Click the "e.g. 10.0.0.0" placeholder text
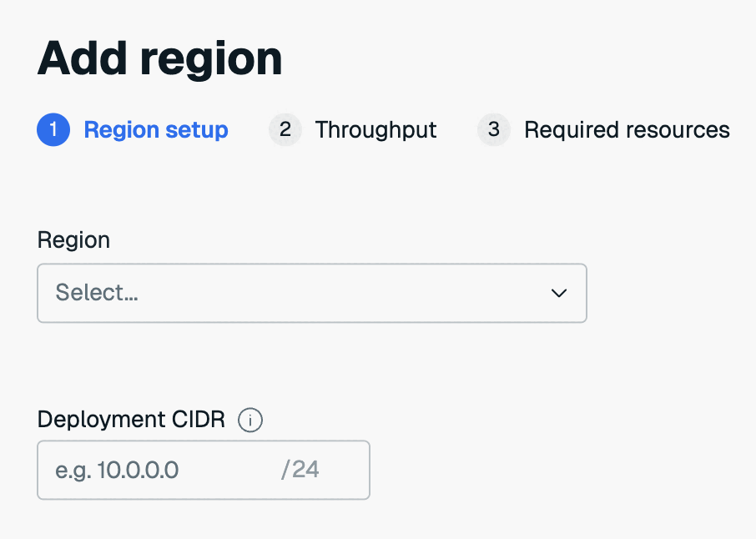The width and height of the screenshot is (756, 539). click(x=117, y=470)
